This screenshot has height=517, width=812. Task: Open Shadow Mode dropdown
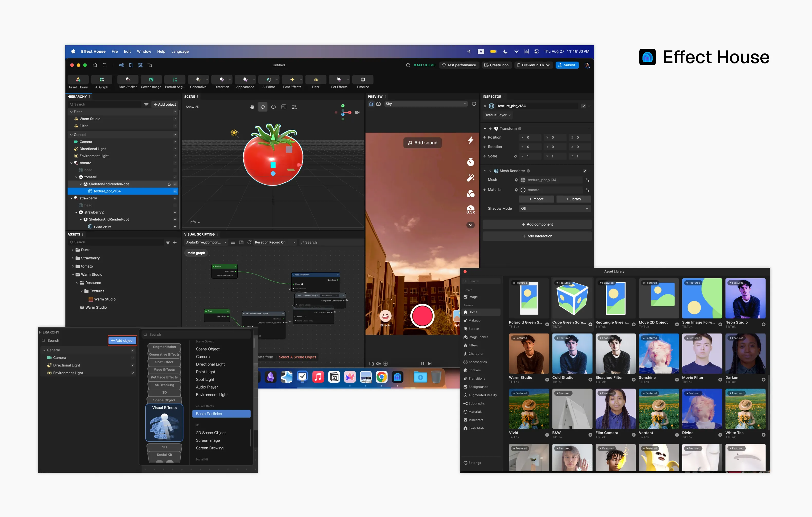tap(554, 208)
